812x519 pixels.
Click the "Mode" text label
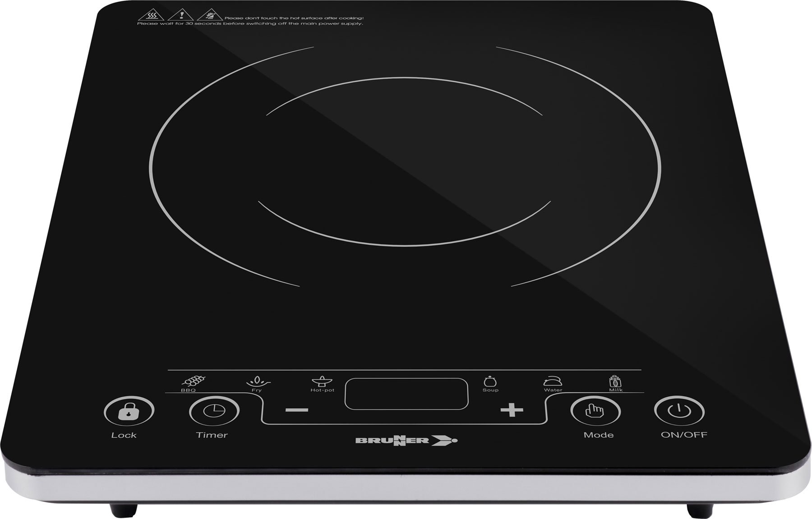(x=598, y=435)
